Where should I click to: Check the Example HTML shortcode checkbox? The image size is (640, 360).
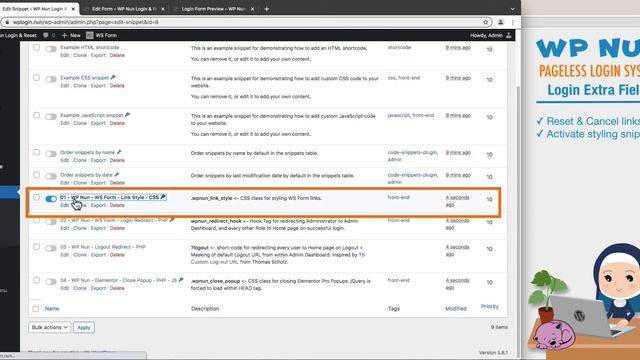[x=36, y=48]
